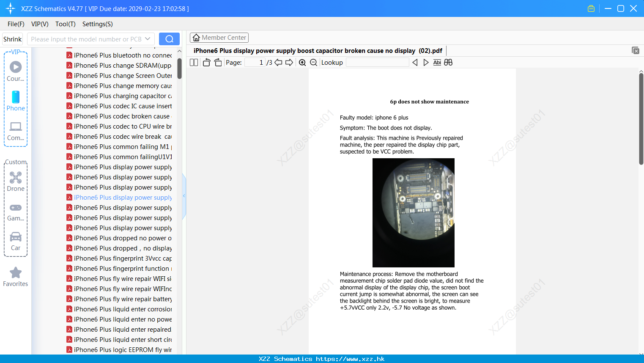Open 'iPhone6 Plus dropped , no display' file
The height and width of the screenshot is (363, 644).
point(119,248)
